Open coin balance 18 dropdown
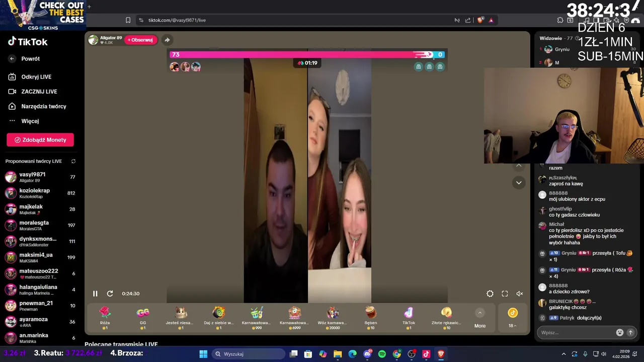 pos(513,318)
